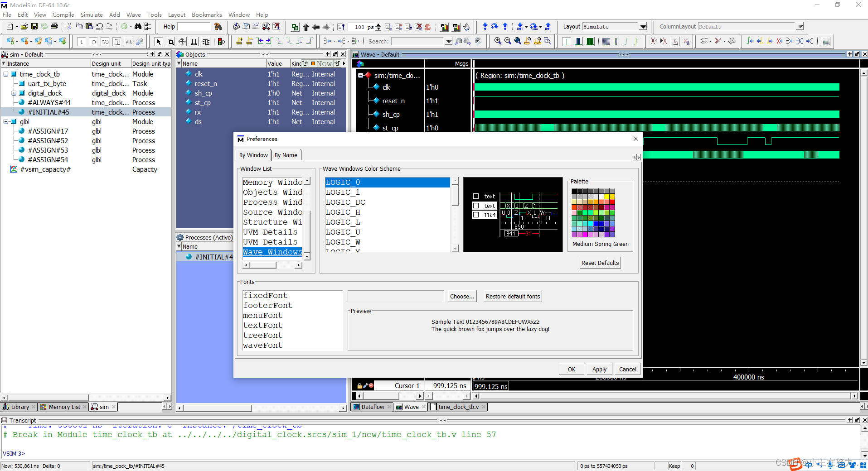Viewport: 868px width, 471px height.
Task: Toggle the highlighted second text checkbox in preview
Action: click(476, 206)
